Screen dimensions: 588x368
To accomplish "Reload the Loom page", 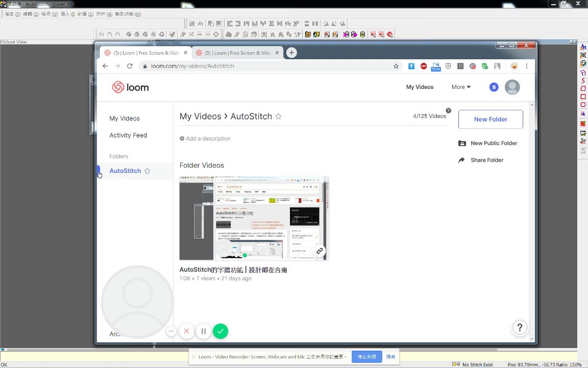I will 130,66.
